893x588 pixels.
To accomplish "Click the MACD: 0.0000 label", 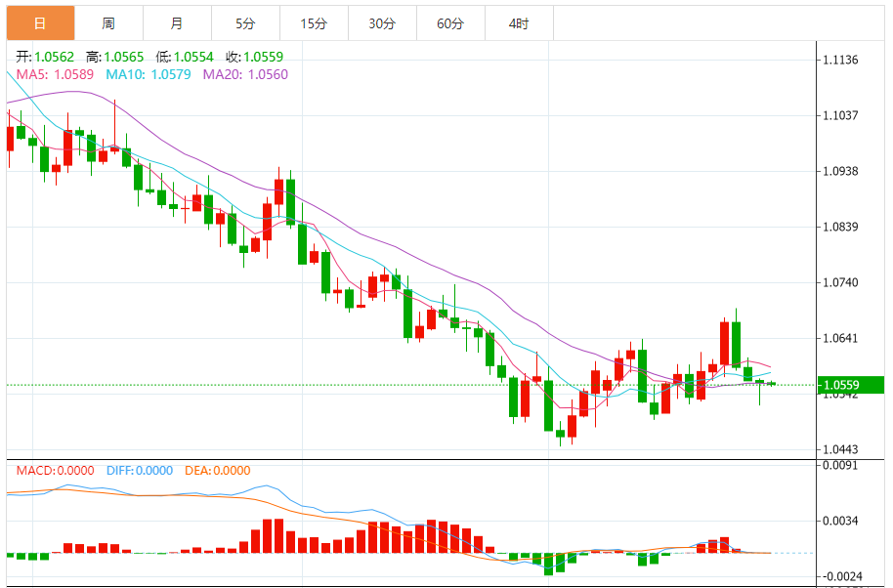I will [x=56, y=471].
